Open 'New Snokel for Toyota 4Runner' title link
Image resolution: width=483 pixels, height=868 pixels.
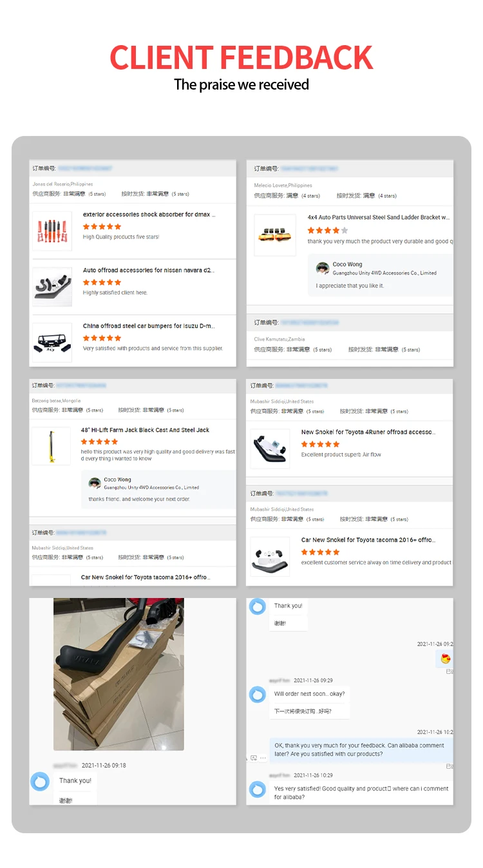click(368, 432)
